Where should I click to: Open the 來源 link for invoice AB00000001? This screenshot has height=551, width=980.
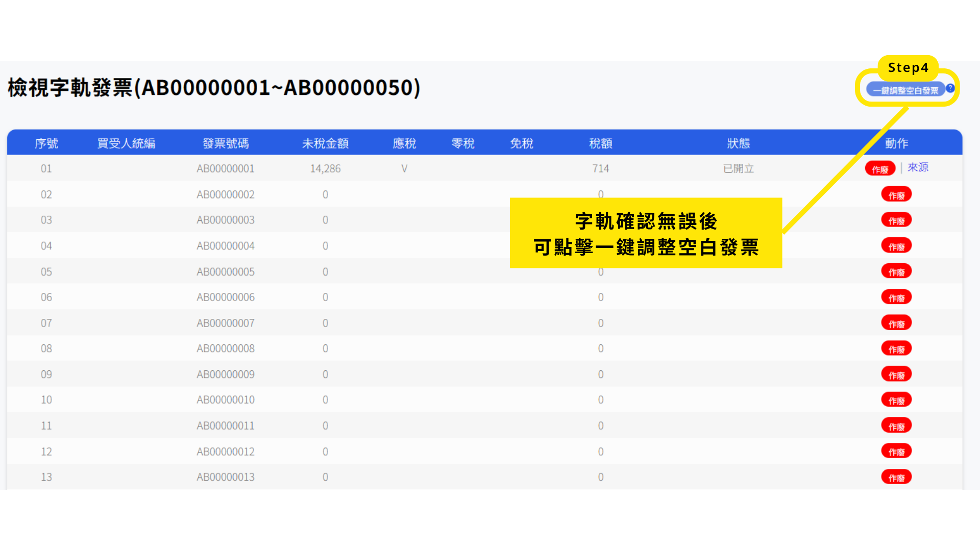coord(917,167)
